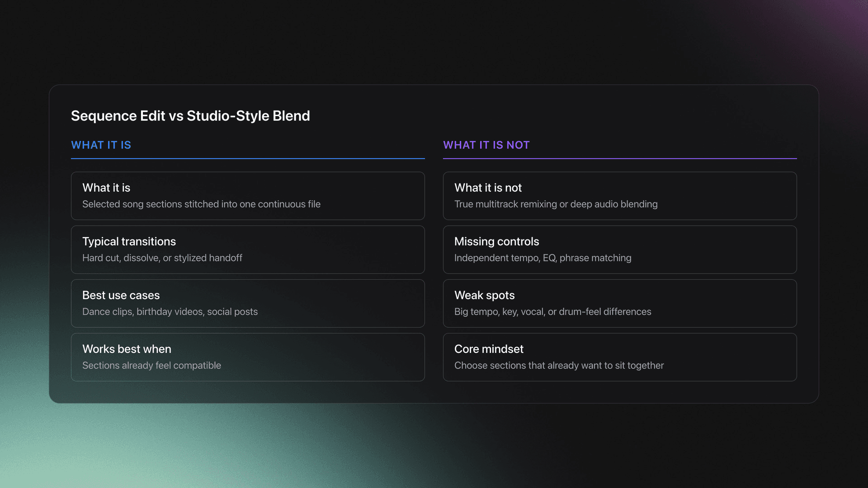The image size is (868, 488).
Task: Click the "Weak spots" card
Action: pyautogui.click(x=620, y=303)
